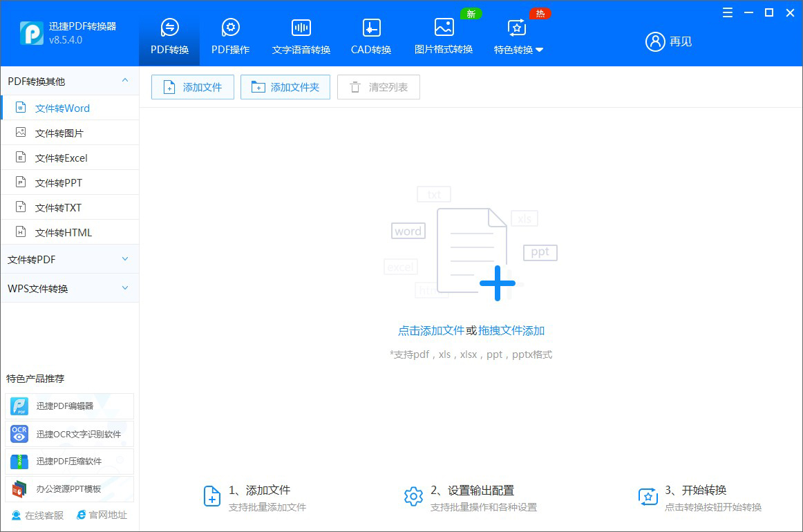This screenshot has width=803, height=532.
Task: Open 图片格式转换 with the 新 badge
Action: (x=443, y=36)
